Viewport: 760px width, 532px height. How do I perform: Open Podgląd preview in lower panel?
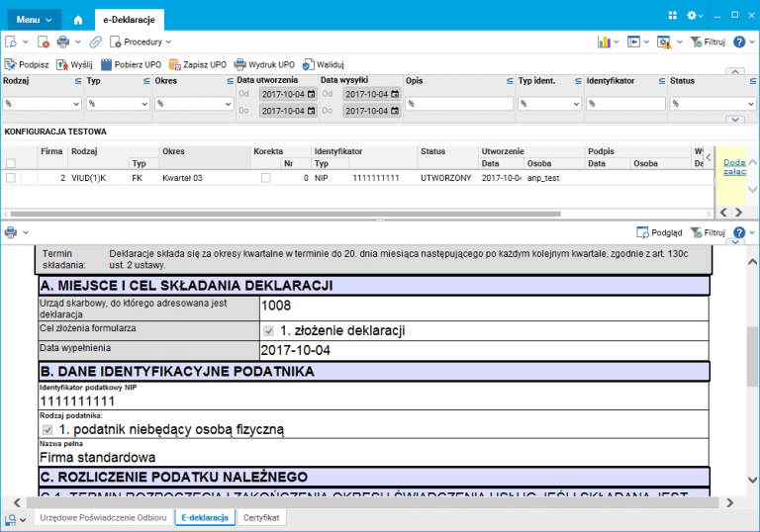659,232
